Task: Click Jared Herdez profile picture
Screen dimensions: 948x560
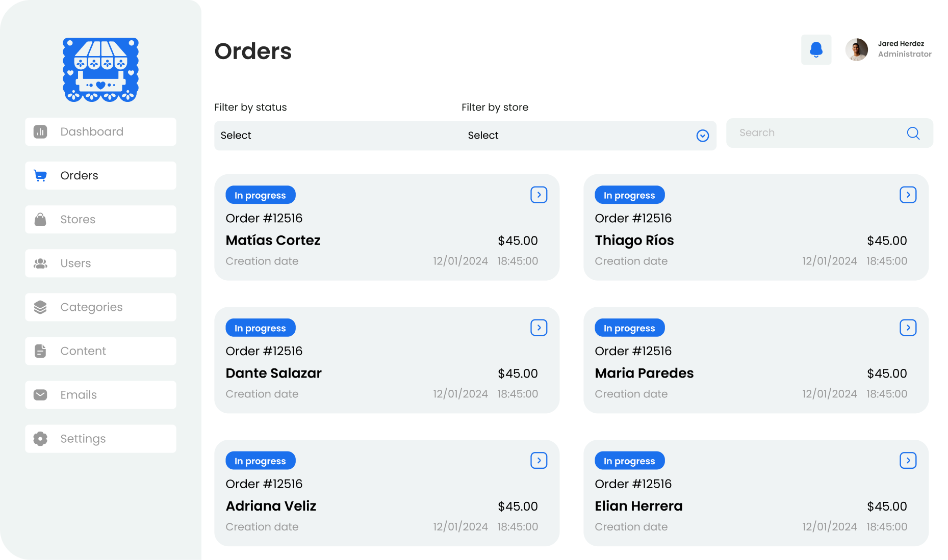Action: (856, 49)
